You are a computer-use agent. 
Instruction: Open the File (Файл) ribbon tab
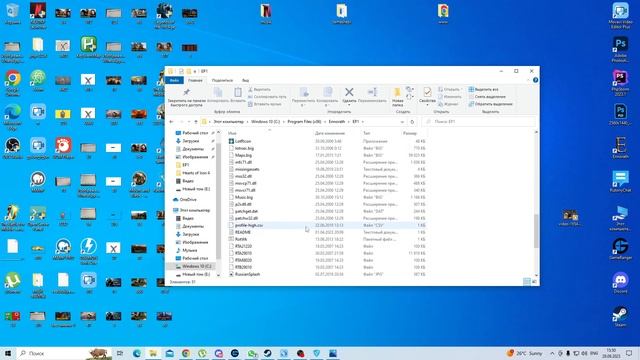pyautogui.click(x=174, y=80)
